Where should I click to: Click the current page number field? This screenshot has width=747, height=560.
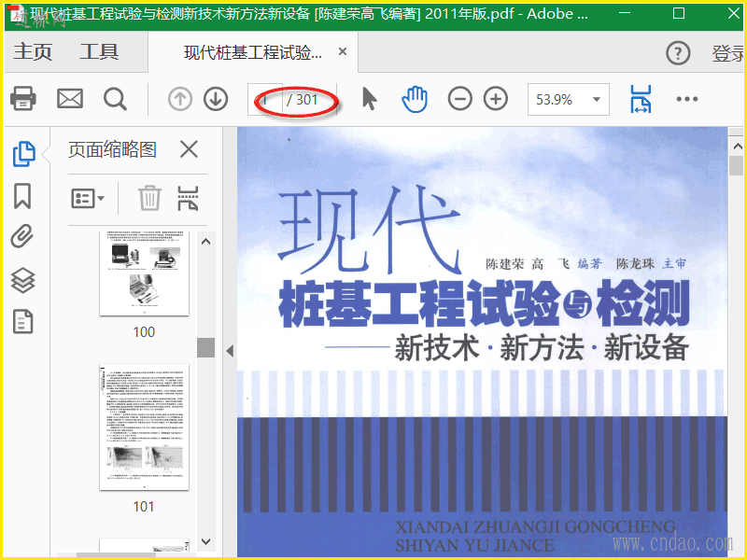click(265, 99)
